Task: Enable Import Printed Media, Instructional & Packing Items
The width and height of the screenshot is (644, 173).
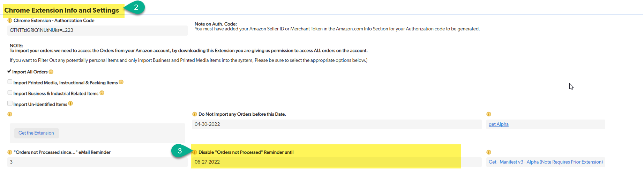Action: click(10, 82)
